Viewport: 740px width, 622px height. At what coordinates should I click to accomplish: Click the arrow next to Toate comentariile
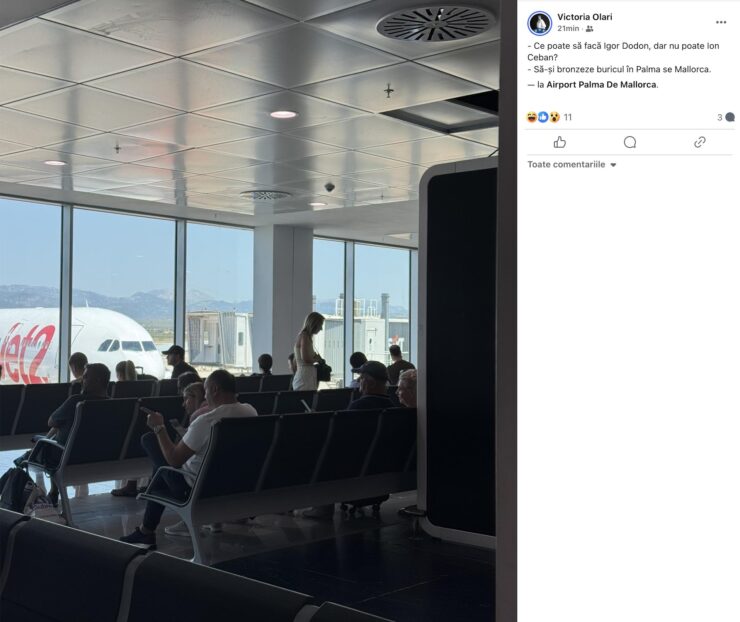pos(613,165)
